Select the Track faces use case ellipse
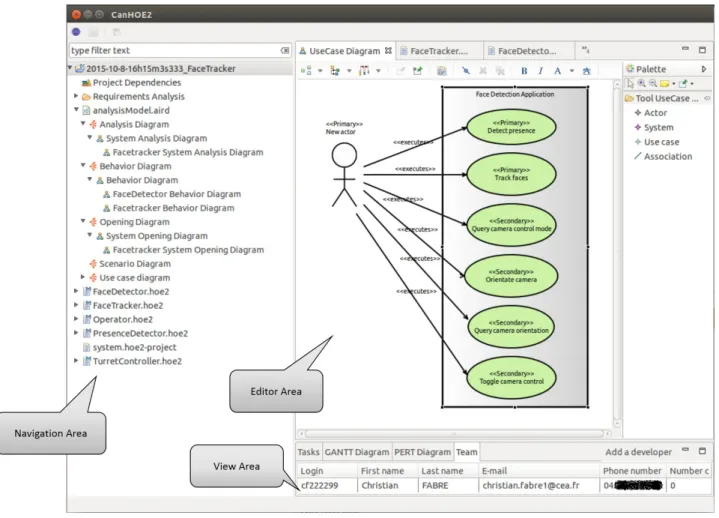Screen dimensions: 719x518 [x=511, y=174]
